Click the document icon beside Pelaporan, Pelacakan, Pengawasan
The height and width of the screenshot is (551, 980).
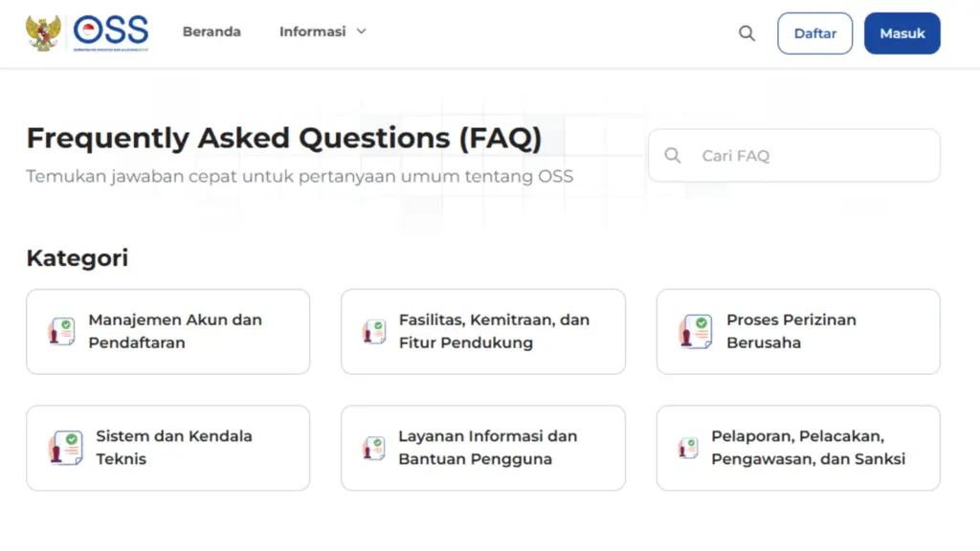pyautogui.click(x=688, y=448)
